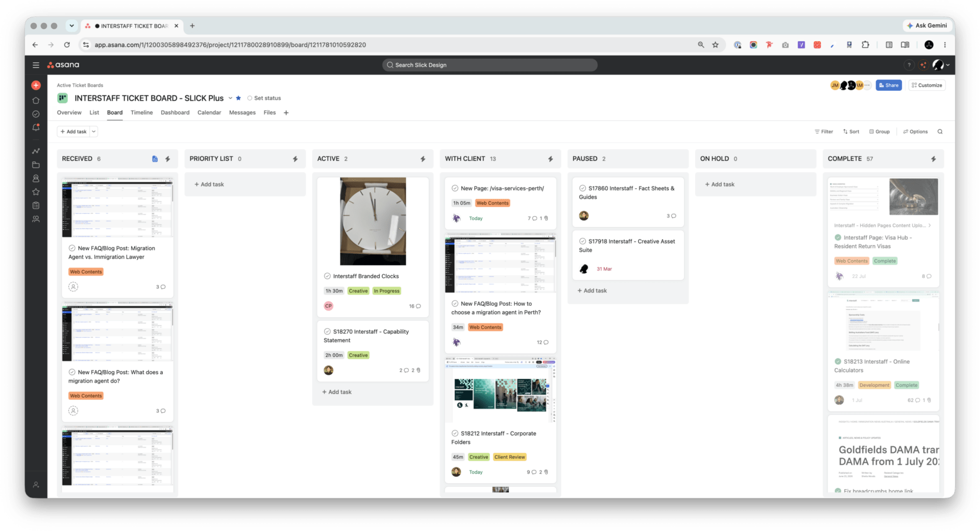
Task: Open the Group menu
Action: coord(879,132)
